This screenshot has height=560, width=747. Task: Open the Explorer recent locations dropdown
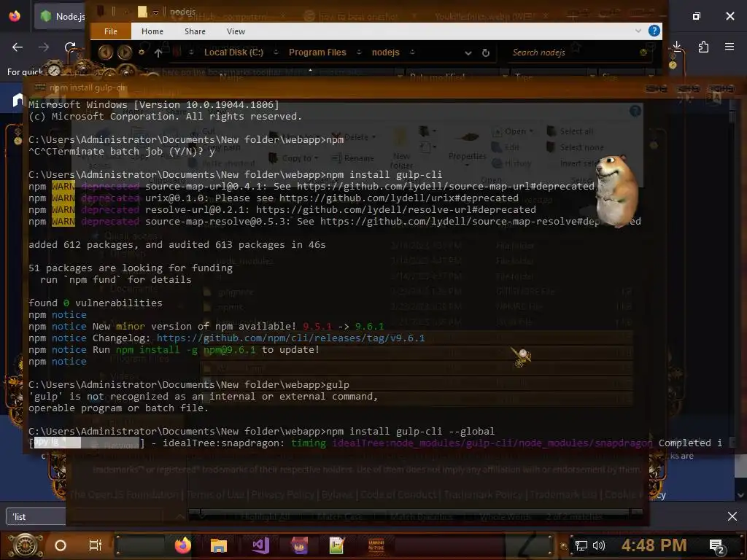(141, 52)
